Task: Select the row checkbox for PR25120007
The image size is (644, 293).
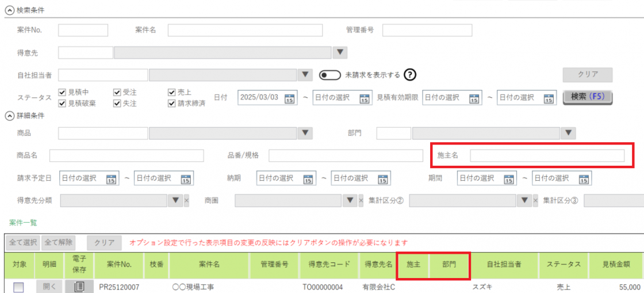Action: [x=18, y=287]
